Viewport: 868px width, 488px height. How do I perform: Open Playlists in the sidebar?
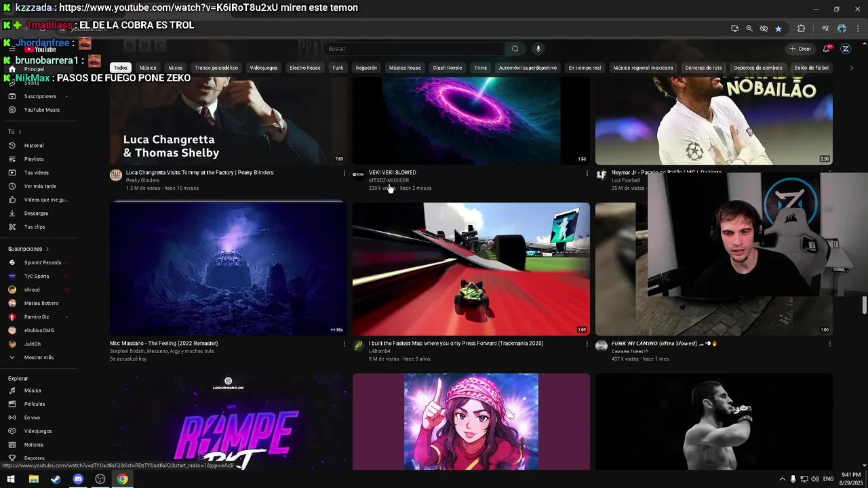[34, 159]
